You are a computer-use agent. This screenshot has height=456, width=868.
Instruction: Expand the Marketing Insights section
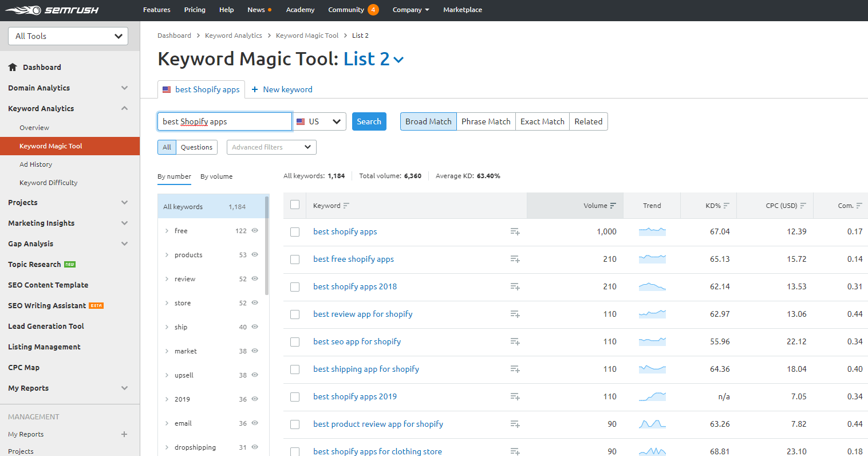(x=124, y=223)
